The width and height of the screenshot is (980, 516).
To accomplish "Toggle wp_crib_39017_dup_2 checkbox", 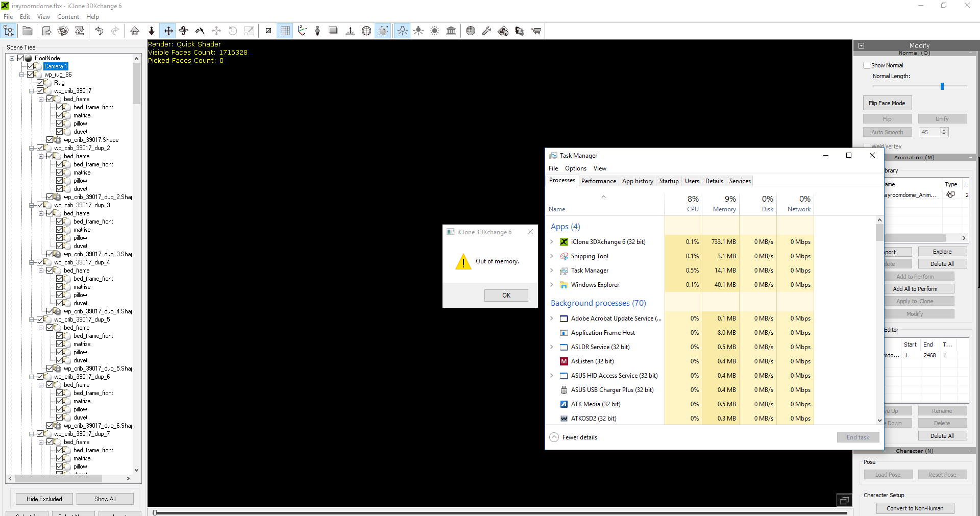I will [x=40, y=148].
